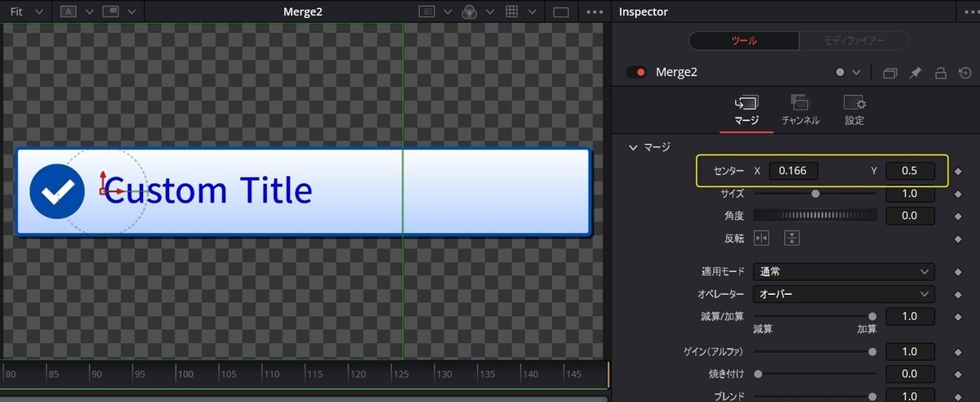Click the センター Y value field
The image size is (980, 402).
point(910,171)
